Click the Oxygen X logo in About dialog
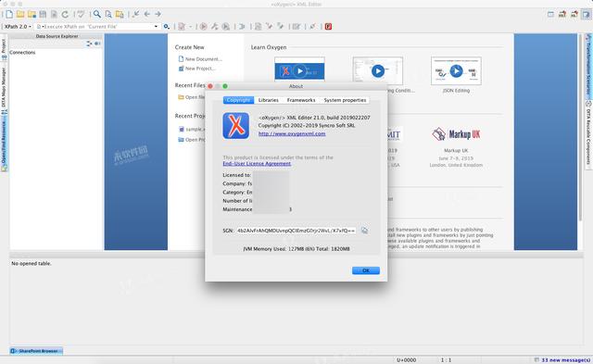 (236, 126)
